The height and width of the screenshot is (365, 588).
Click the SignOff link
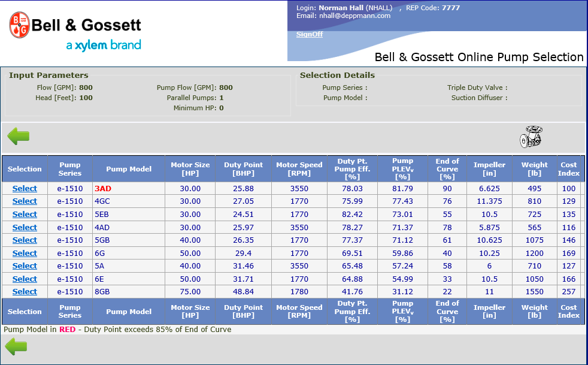pyautogui.click(x=310, y=34)
